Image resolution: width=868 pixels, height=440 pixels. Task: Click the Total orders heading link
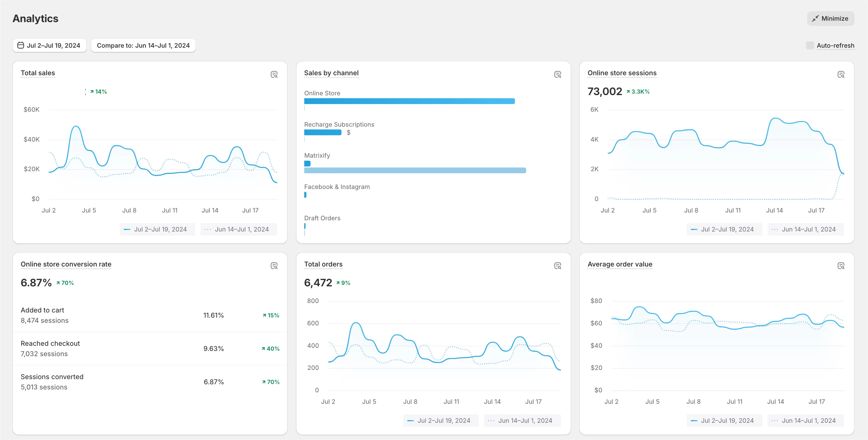tap(323, 264)
